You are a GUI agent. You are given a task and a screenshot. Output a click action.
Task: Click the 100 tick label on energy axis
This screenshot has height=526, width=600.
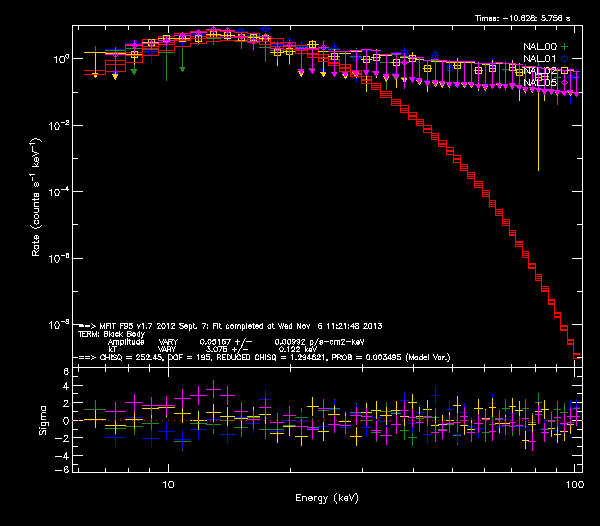[x=573, y=483]
